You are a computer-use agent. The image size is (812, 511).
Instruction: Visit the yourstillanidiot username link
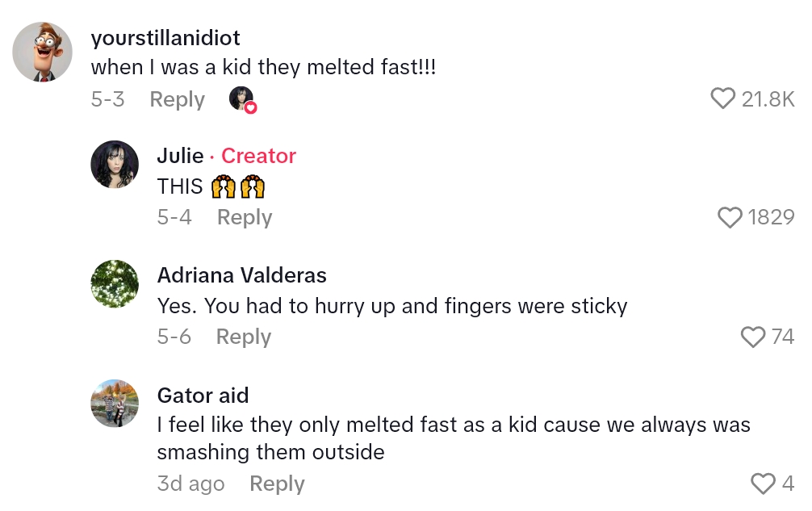tap(165, 38)
